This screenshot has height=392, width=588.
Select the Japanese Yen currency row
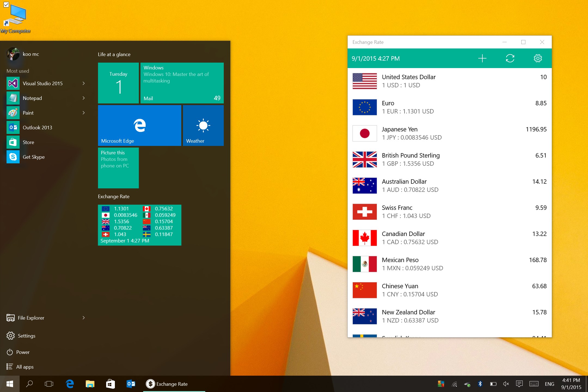(449, 133)
